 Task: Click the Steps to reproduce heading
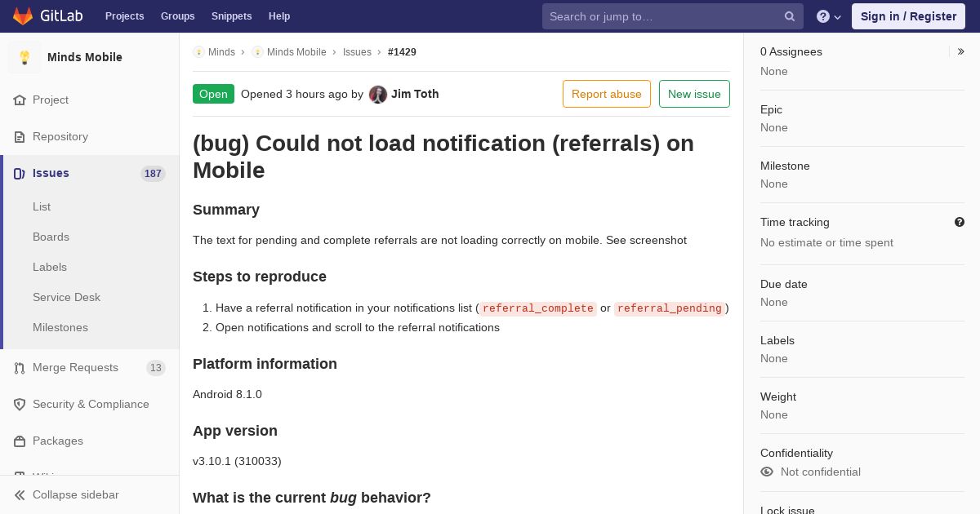(260, 277)
